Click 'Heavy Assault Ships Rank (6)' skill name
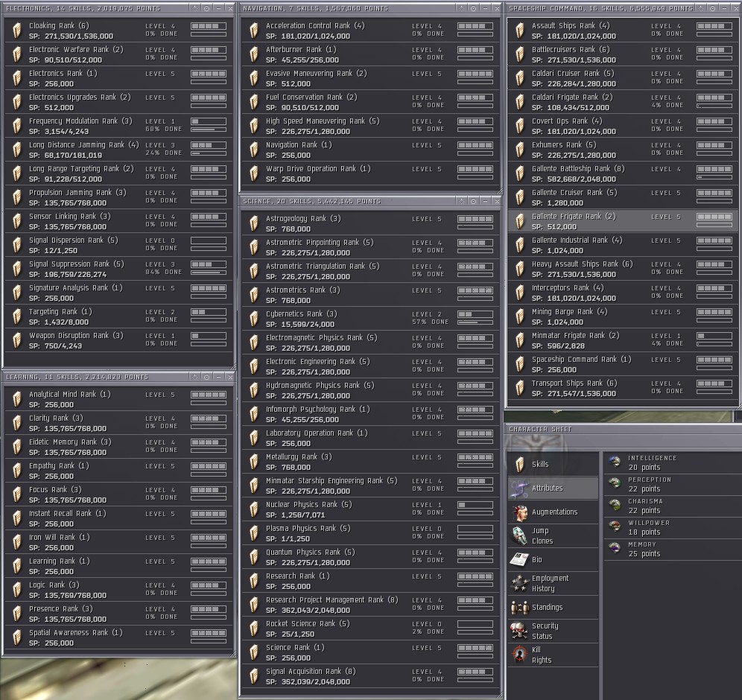The image size is (742, 700). 582,264
